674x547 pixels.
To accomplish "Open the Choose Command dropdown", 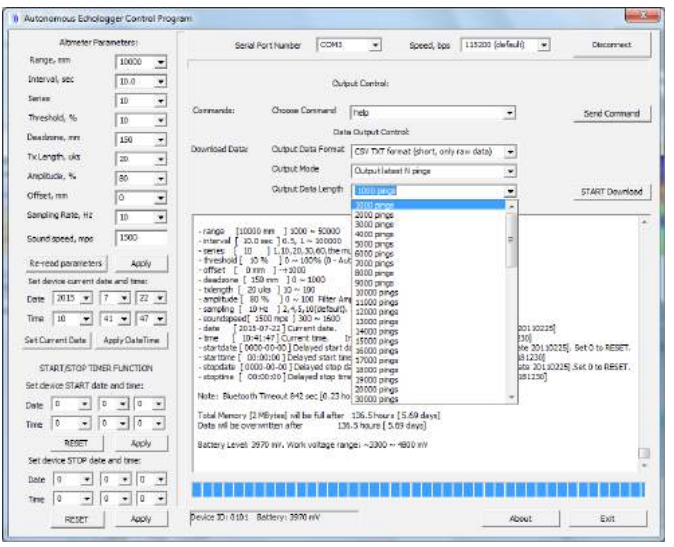I will coord(510,114).
